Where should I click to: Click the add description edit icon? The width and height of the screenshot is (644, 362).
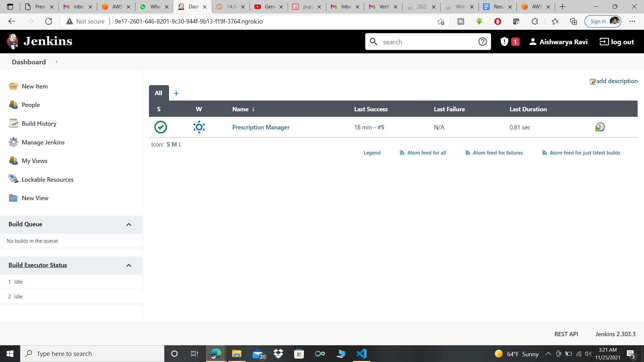click(593, 81)
